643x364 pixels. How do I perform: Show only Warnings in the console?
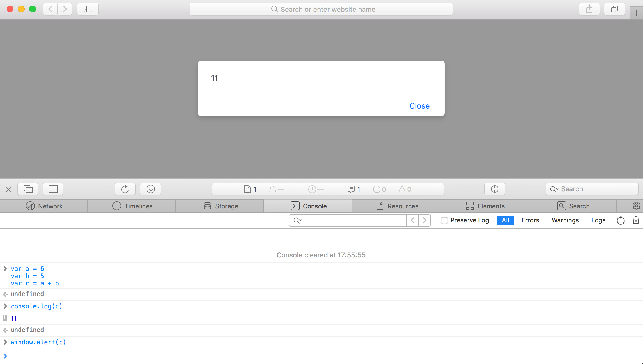click(565, 220)
